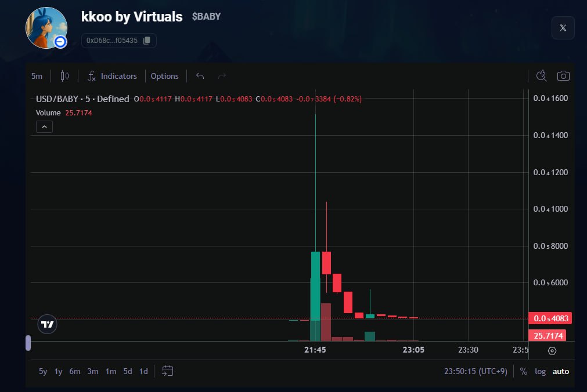Click the 23:30 time axis label
Image resolution: width=587 pixels, height=392 pixels.
pyautogui.click(x=468, y=350)
